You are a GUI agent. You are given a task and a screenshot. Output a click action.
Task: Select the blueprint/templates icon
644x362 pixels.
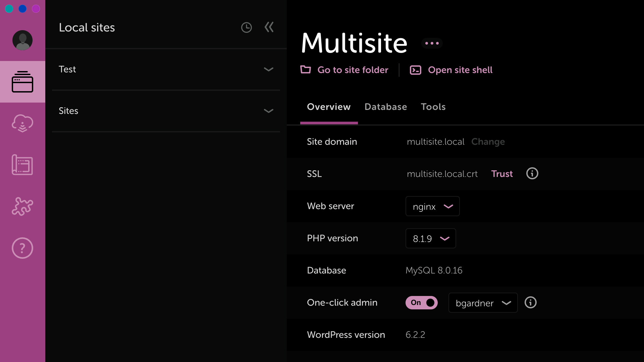[22, 165]
